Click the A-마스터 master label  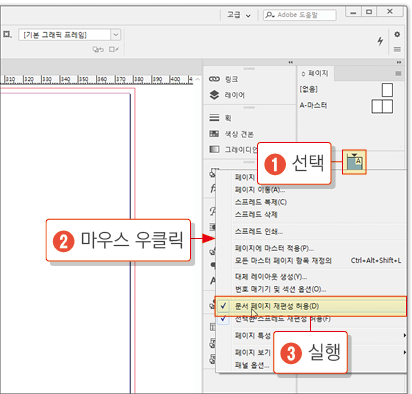tap(313, 106)
